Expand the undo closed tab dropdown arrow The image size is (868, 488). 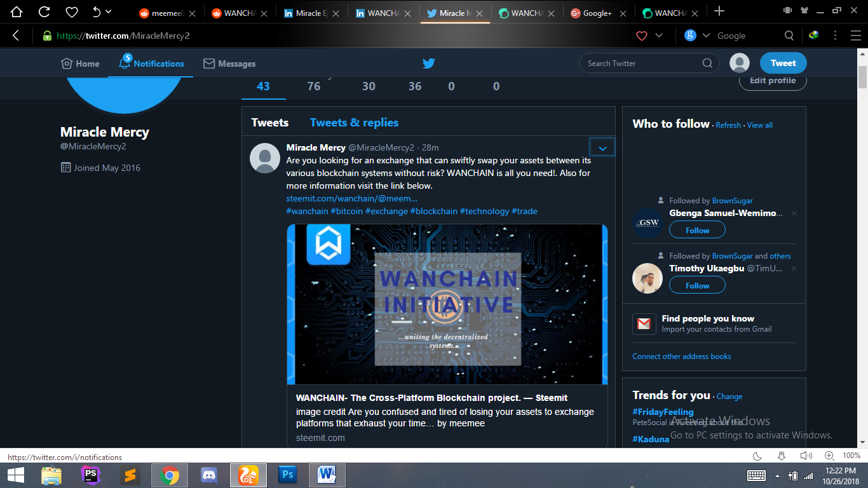click(109, 11)
